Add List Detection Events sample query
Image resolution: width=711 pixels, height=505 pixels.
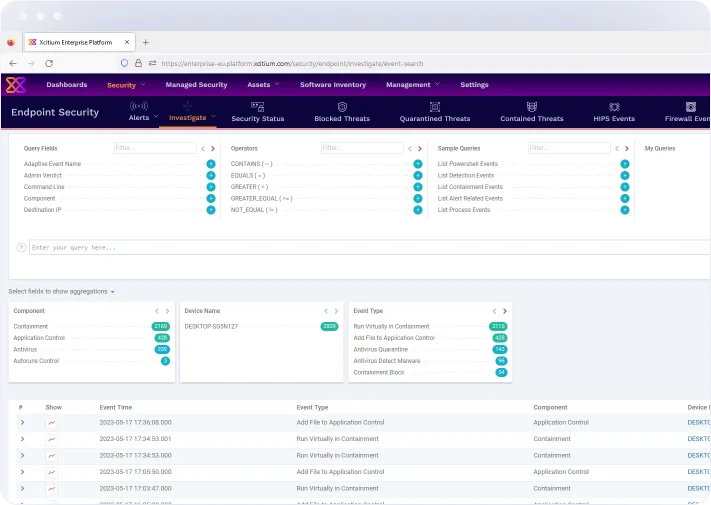click(625, 175)
